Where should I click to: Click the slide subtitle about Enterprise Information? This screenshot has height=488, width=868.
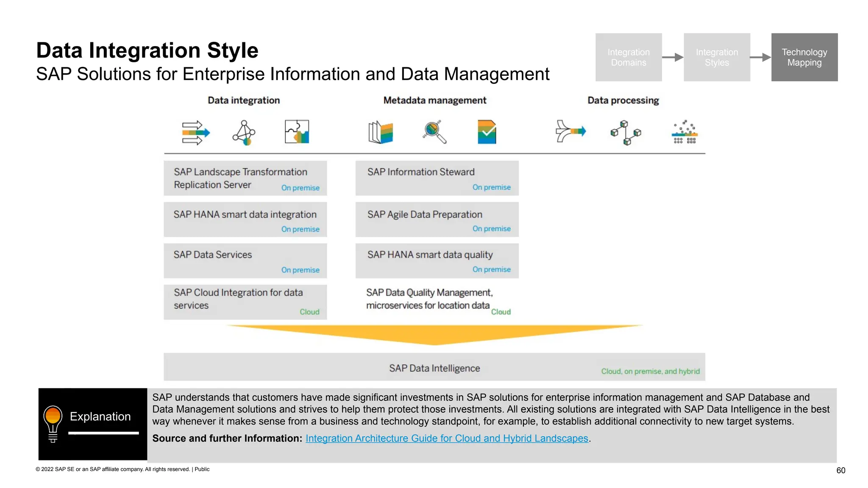click(x=292, y=74)
